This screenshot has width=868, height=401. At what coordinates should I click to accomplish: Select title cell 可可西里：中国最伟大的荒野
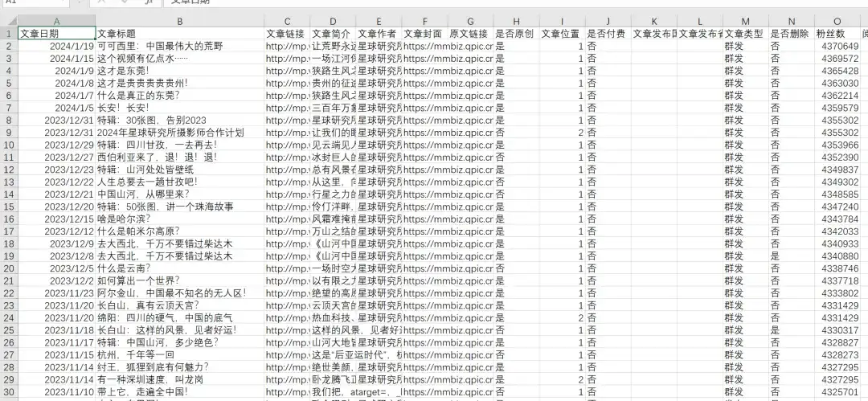pyautogui.click(x=180, y=46)
